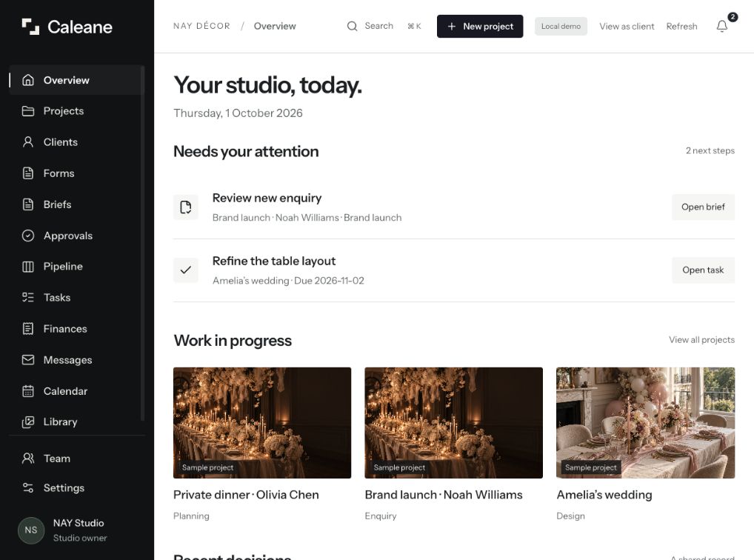This screenshot has height=560, width=754.
Task: Click the "Planning" status under Private dinner
Action: pyautogui.click(x=191, y=516)
